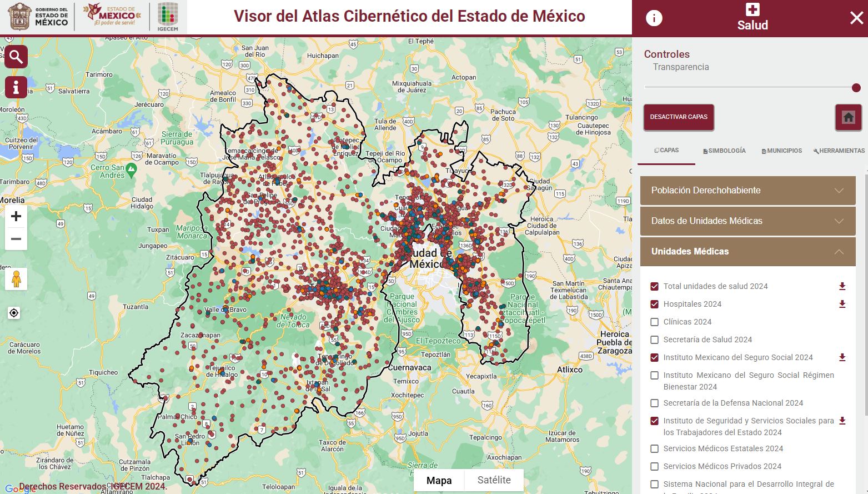Expand the Población Derechohabiente section
This screenshot has width=868, height=494.
(x=747, y=191)
